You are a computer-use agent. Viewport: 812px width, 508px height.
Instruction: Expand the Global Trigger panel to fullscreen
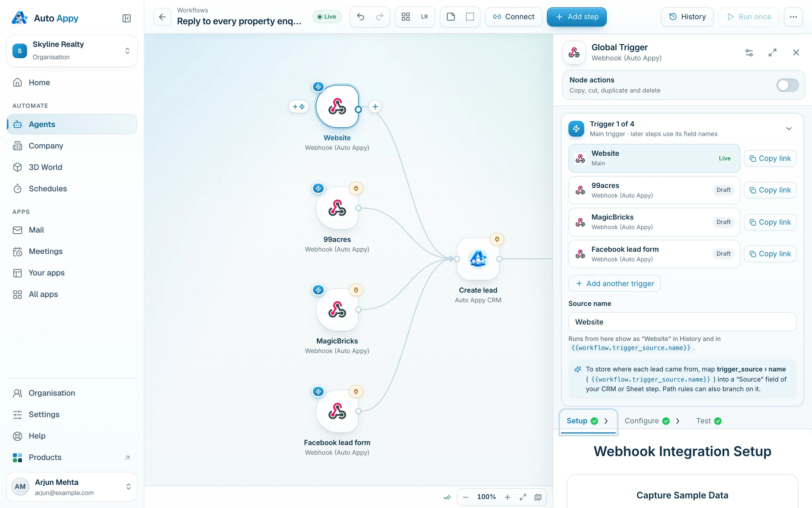tap(772, 52)
